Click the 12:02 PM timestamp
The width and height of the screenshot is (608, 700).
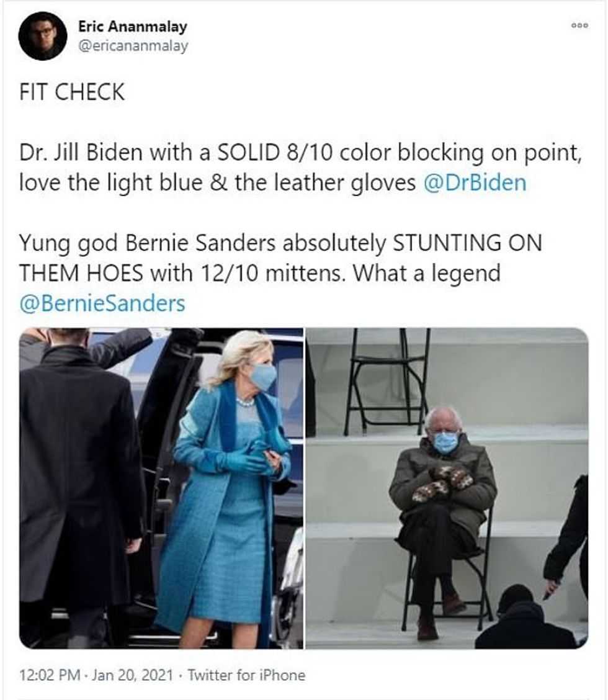pyautogui.click(x=50, y=675)
